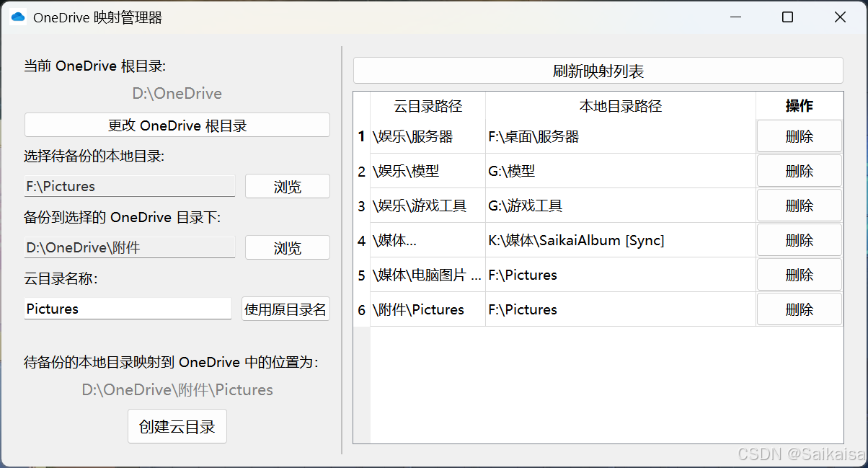
Task: Click the 操作 column header
Action: click(x=800, y=106)
